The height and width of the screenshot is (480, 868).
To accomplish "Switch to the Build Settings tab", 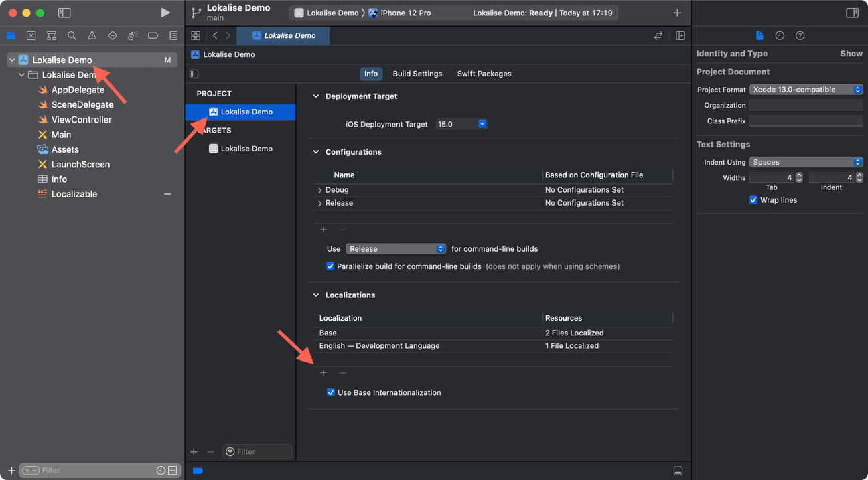I will click(417, 74).
